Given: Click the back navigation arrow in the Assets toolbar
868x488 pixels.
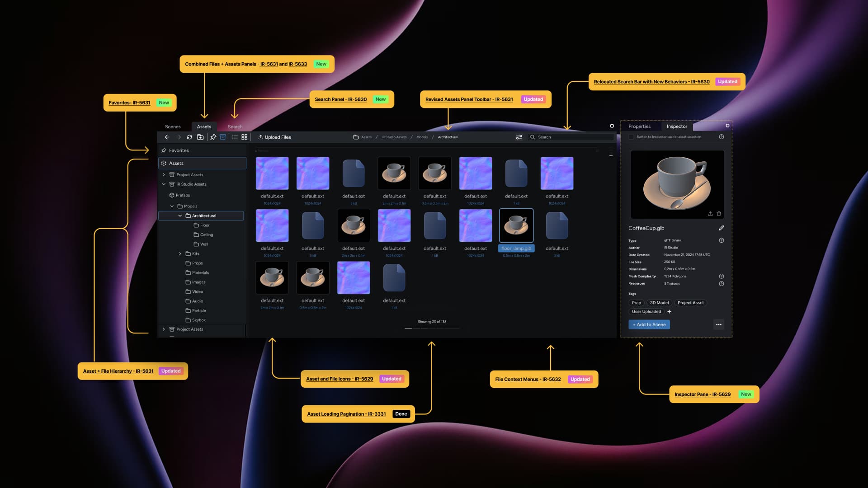Looking at the screenshot, I should coord(167,137).
